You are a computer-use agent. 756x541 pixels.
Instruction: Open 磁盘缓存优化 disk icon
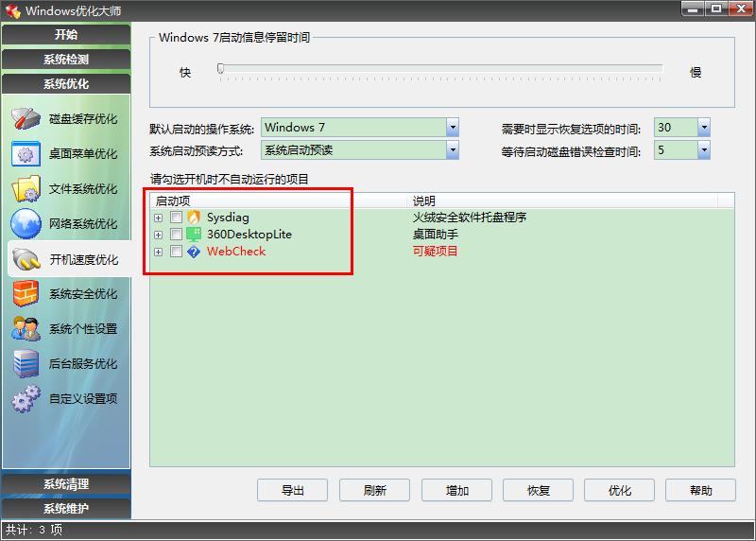coord(26,119)
